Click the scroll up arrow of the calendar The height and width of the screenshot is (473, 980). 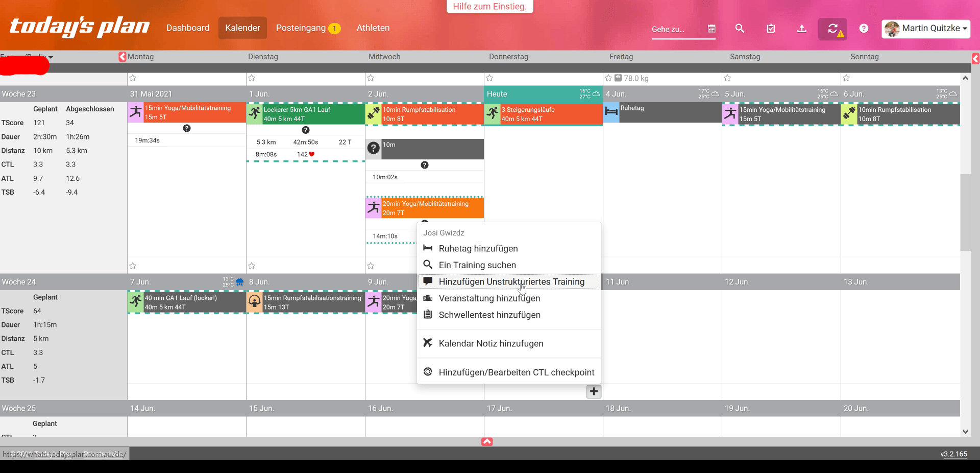[965, 78]
